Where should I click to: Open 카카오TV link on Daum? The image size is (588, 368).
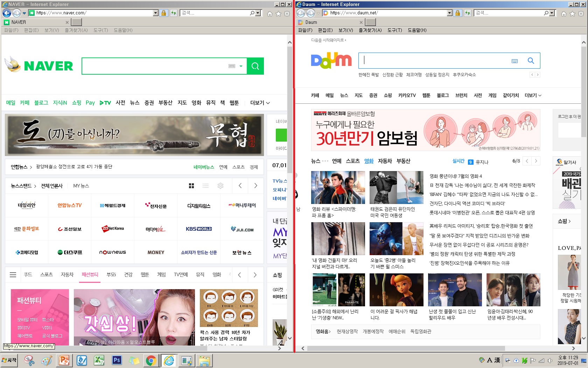point(407,95)
